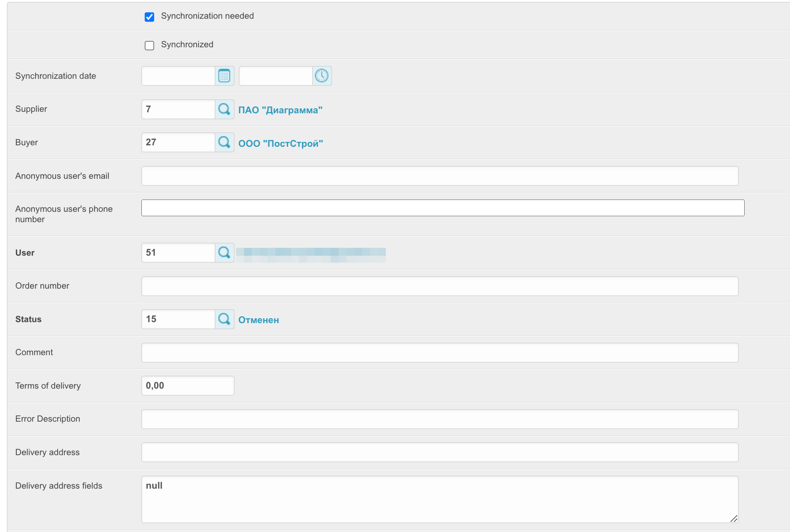Open the Synchronization time clock picker
The height and width of the screenshot is (532, 790).
click(322, 76)
